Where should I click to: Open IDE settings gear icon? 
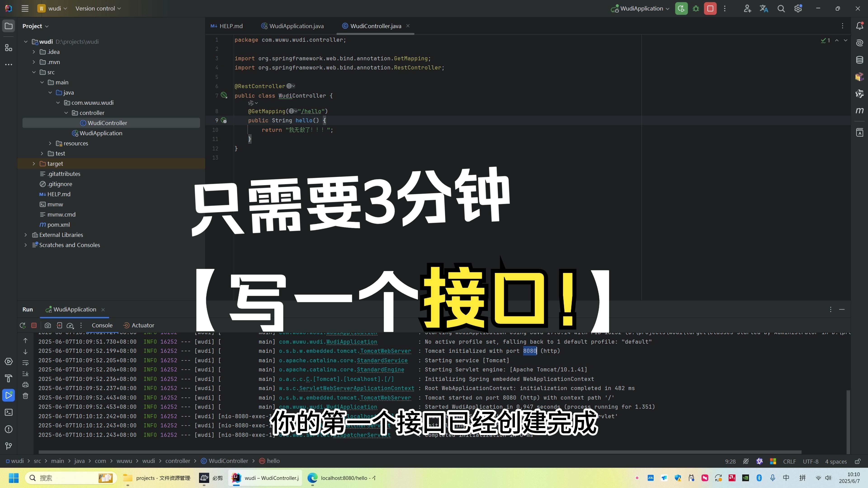click(x=798, y=8)
